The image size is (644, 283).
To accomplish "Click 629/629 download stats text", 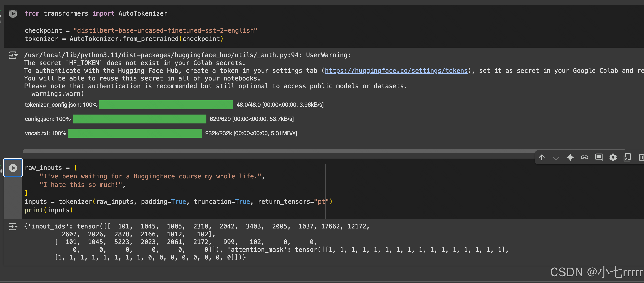I will 252,119.
